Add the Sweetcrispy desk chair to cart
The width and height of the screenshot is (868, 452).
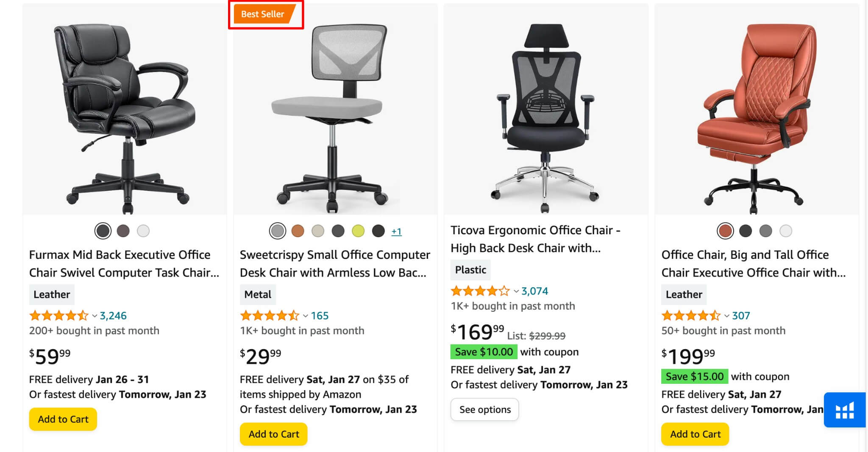click(x=273, y=434)
